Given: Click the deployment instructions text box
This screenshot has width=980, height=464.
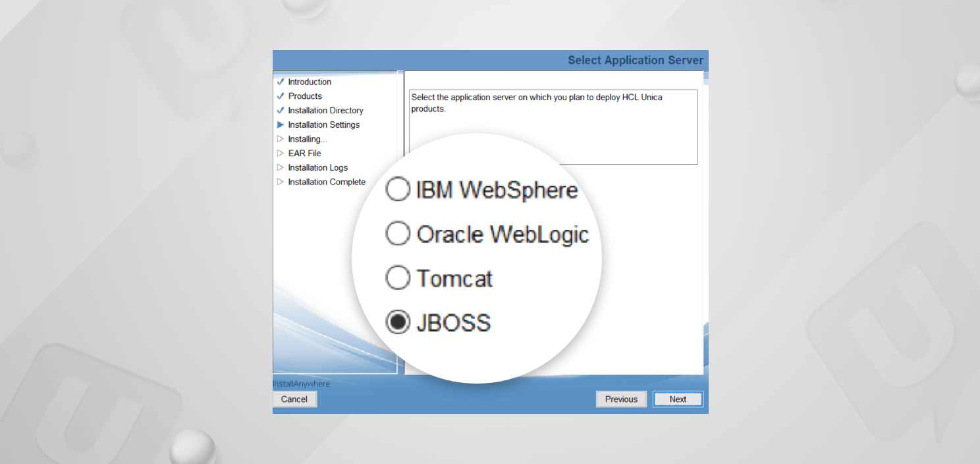Looking at the screenshot, I should (553, 127).
